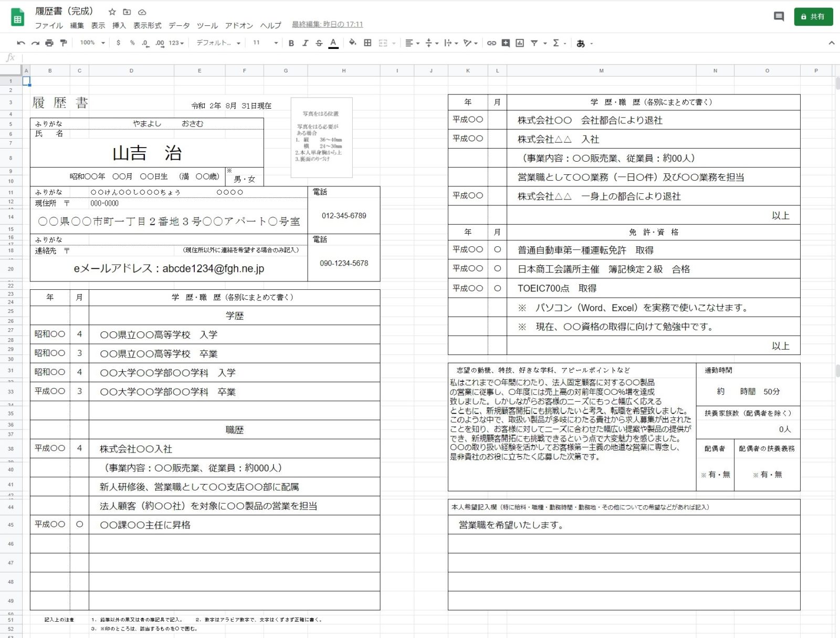Insert a comment from toolbar
The height and width of the screenshot is (638, 840).
tap(506, 43)
